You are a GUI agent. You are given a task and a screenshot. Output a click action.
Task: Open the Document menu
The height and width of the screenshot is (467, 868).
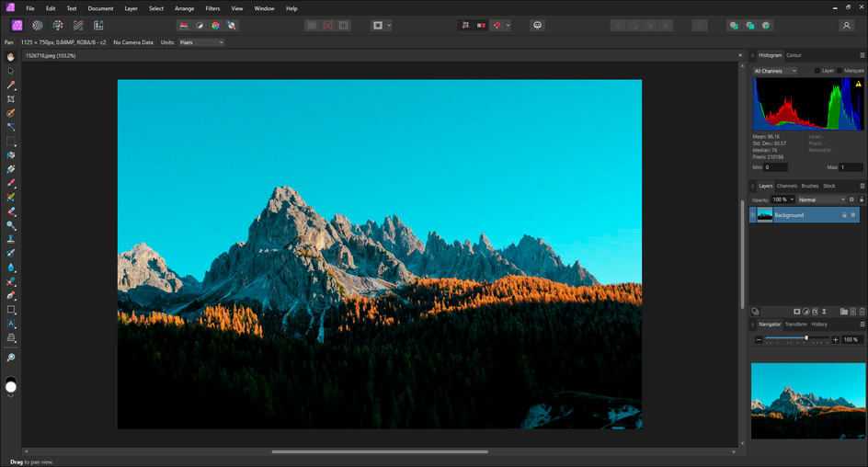(100, 8)
